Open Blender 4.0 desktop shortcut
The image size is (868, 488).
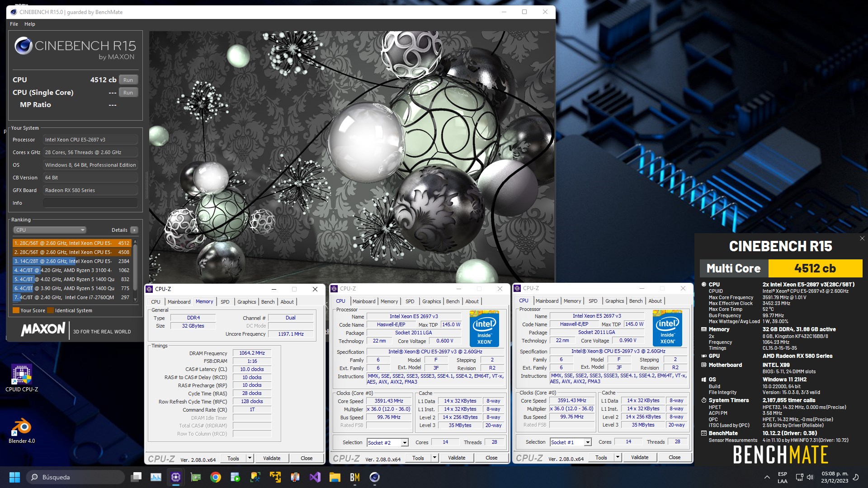tap(21, 431)
